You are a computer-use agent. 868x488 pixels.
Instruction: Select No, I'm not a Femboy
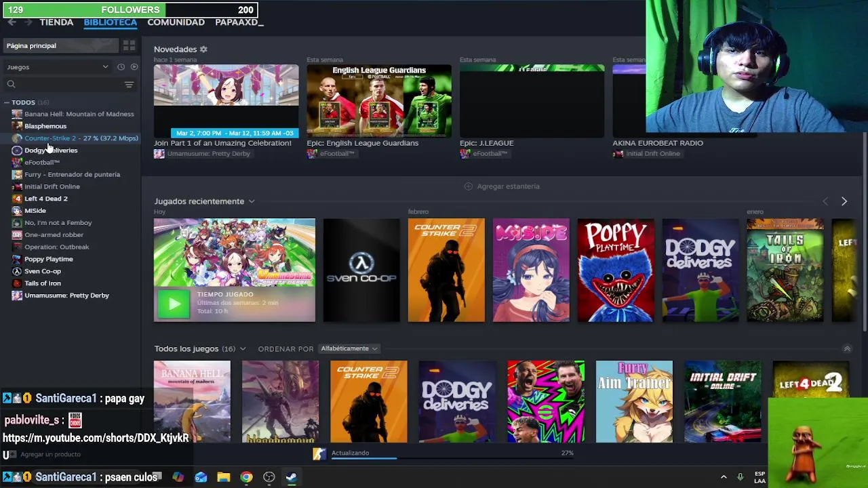(x=58, y=223)
